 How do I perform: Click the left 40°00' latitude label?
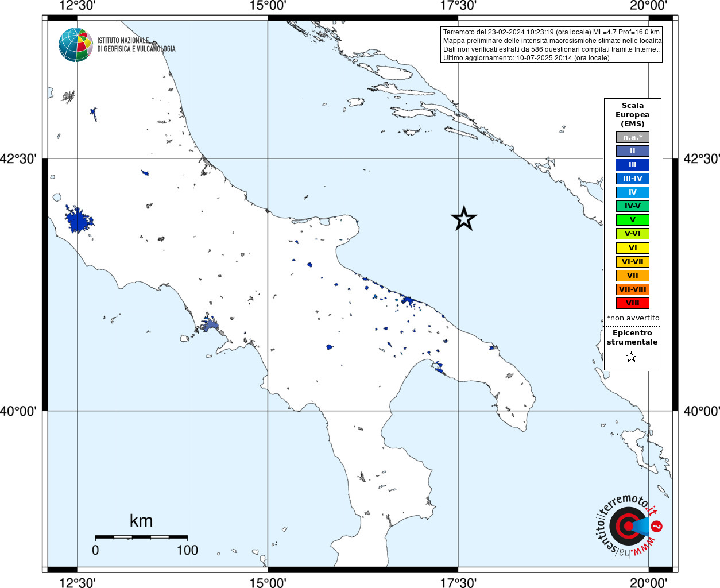pyautogui.click(x=18, y=411)
